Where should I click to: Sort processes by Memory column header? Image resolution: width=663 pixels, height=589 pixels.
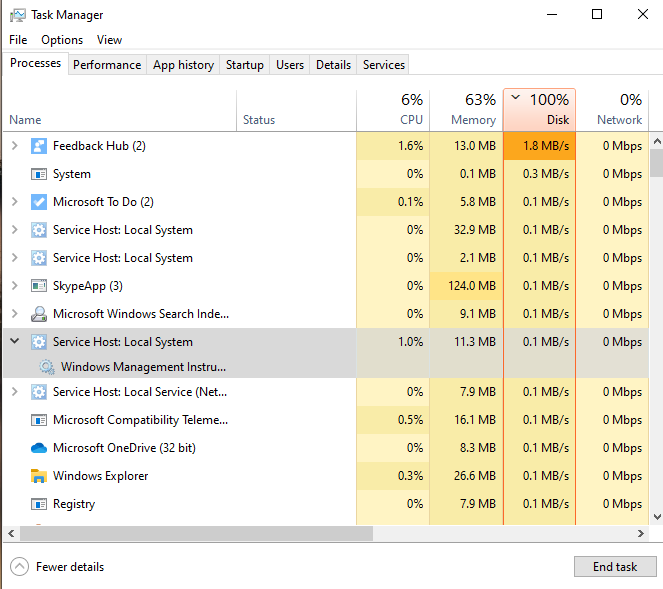(x=466, y=110)
